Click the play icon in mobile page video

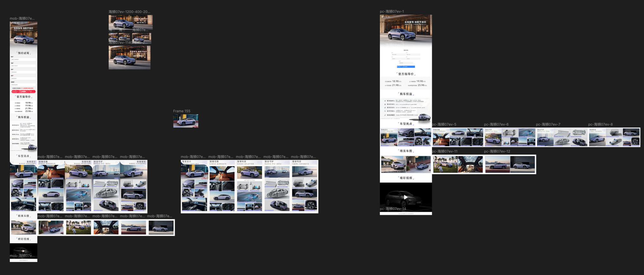click(23, 251)
